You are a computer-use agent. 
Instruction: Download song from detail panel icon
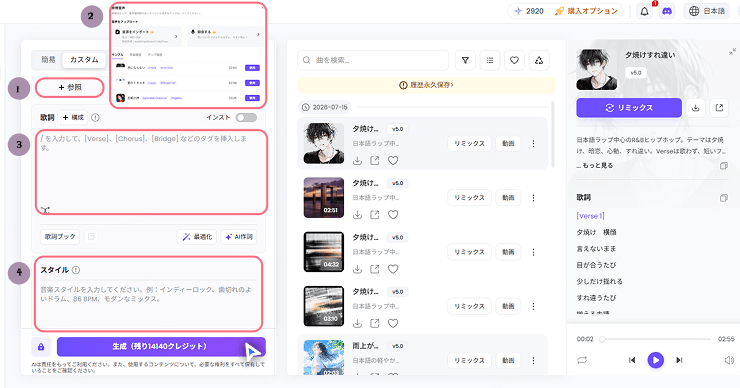coord(696,108)
